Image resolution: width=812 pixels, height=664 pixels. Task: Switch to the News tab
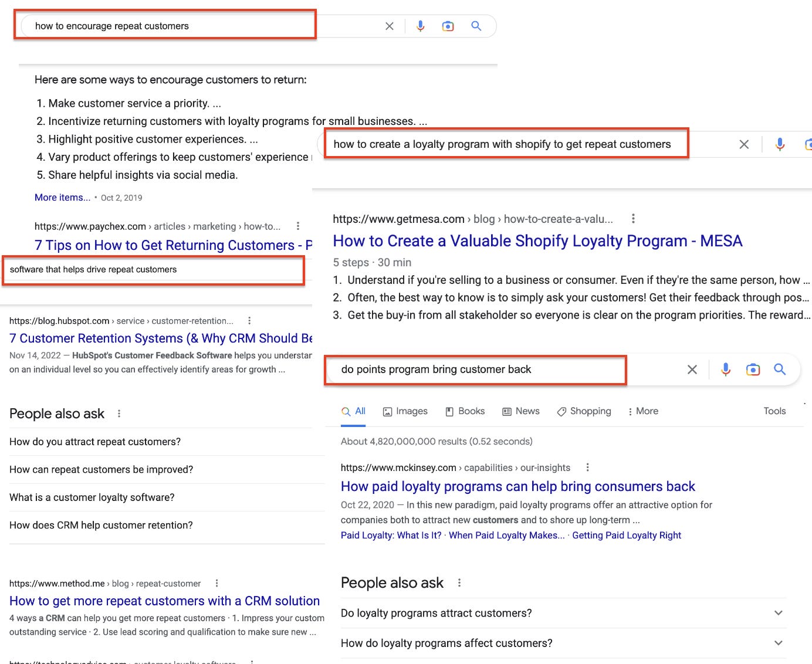click(521, 411)
